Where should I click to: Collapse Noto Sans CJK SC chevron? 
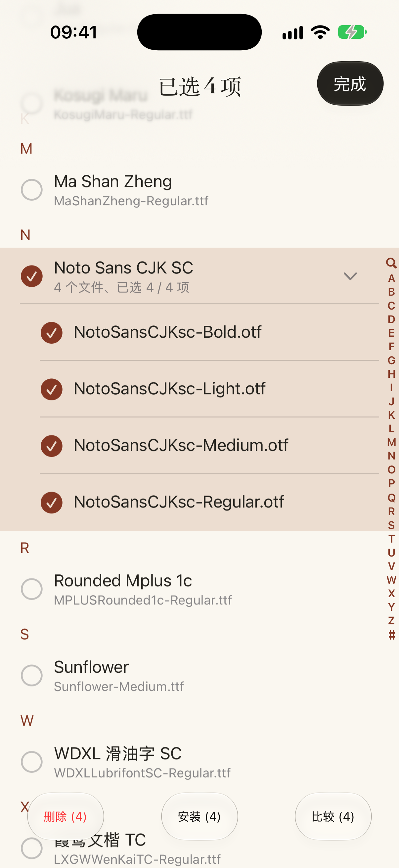[350, 276]
